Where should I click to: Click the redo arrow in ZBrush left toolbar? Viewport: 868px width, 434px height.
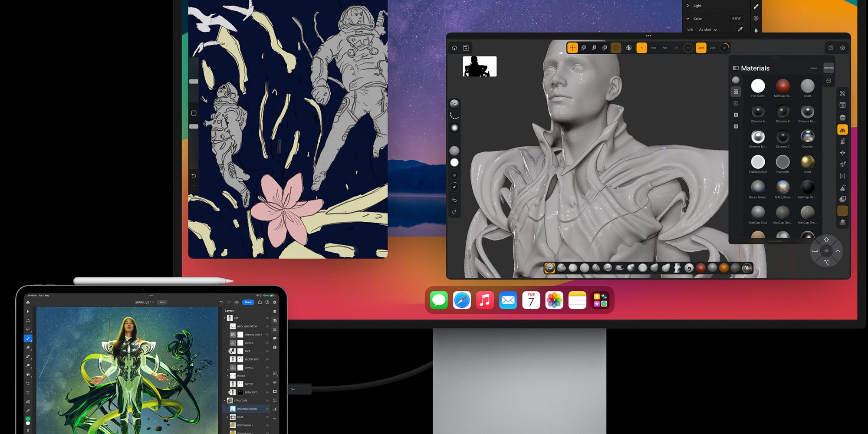coord(454,212)
